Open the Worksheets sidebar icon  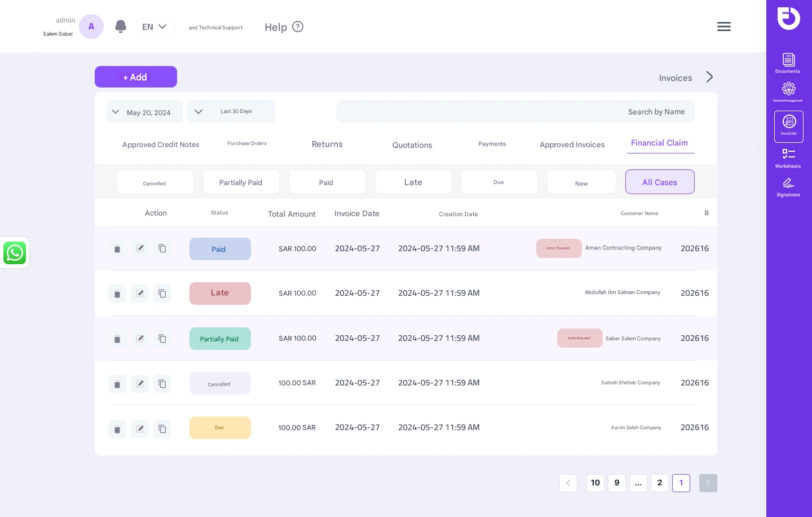(788, 157)
